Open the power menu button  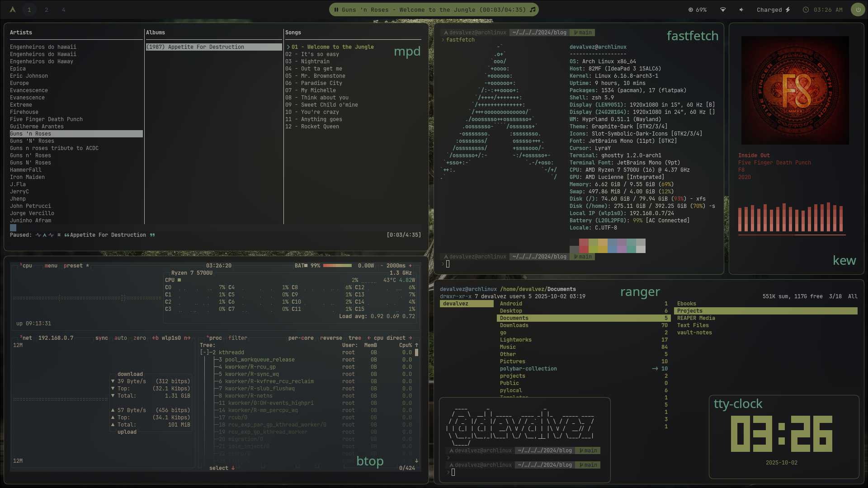858,9
